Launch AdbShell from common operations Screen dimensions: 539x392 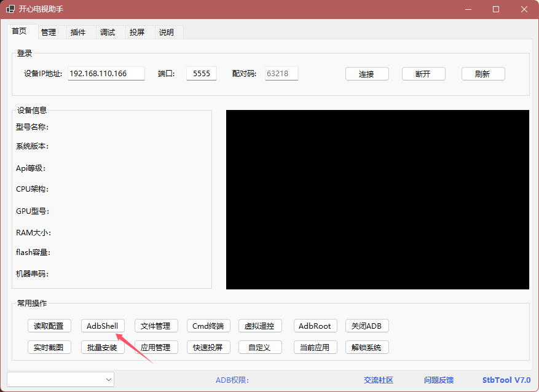(x=102, y=326)
